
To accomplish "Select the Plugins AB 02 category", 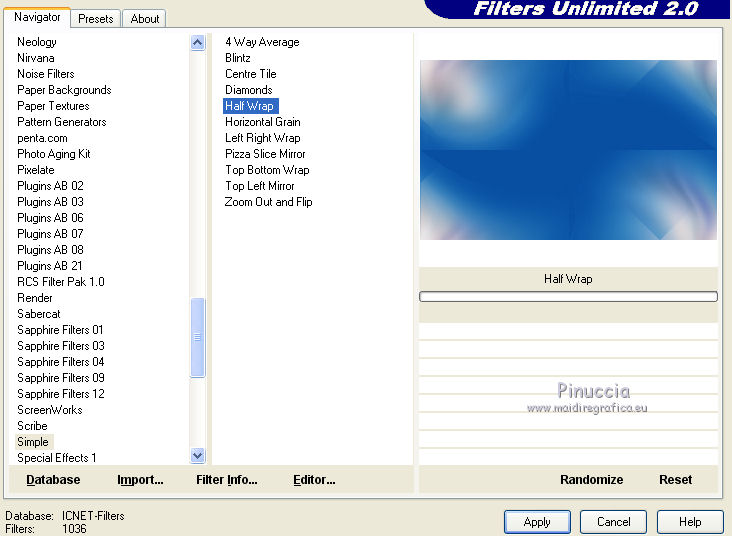I will pos(50,186).
